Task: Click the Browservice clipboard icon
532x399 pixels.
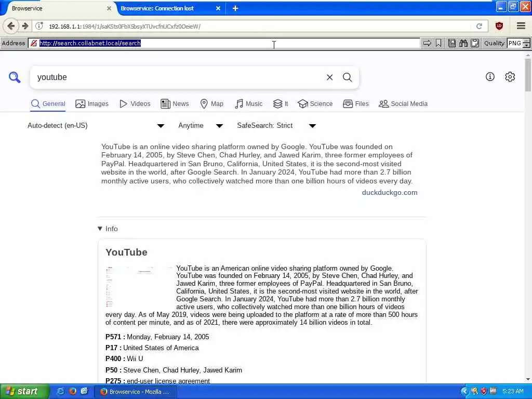Action: coord(475,43)
